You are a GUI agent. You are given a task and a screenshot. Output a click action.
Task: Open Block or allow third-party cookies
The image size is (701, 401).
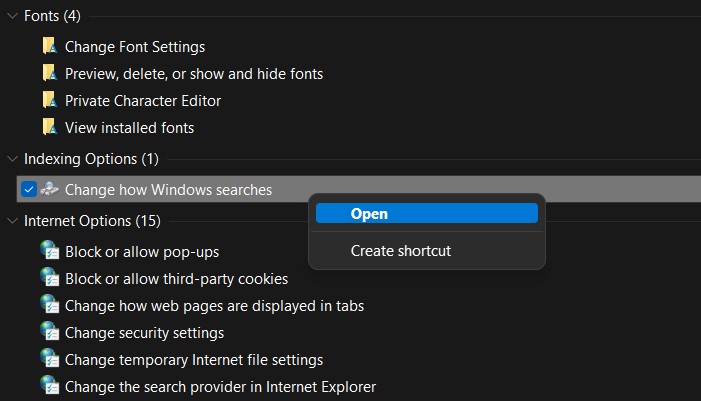[176, 278]
